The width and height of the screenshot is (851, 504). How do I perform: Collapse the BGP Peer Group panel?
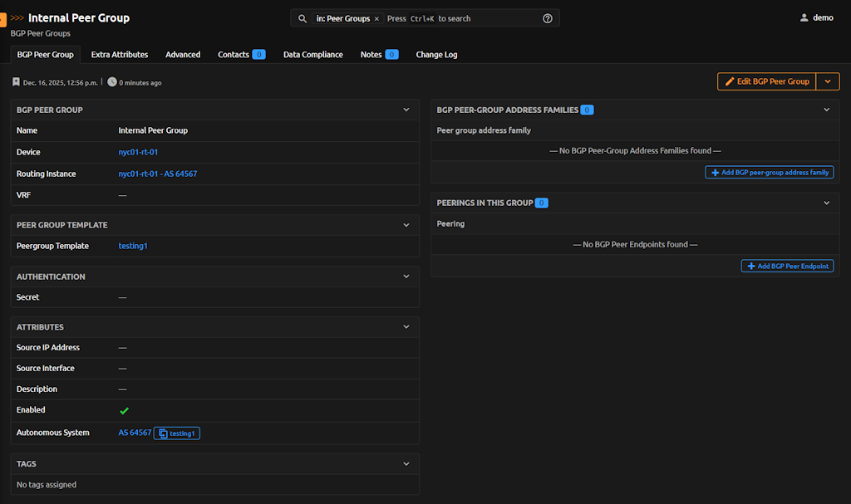click(406, 110)
